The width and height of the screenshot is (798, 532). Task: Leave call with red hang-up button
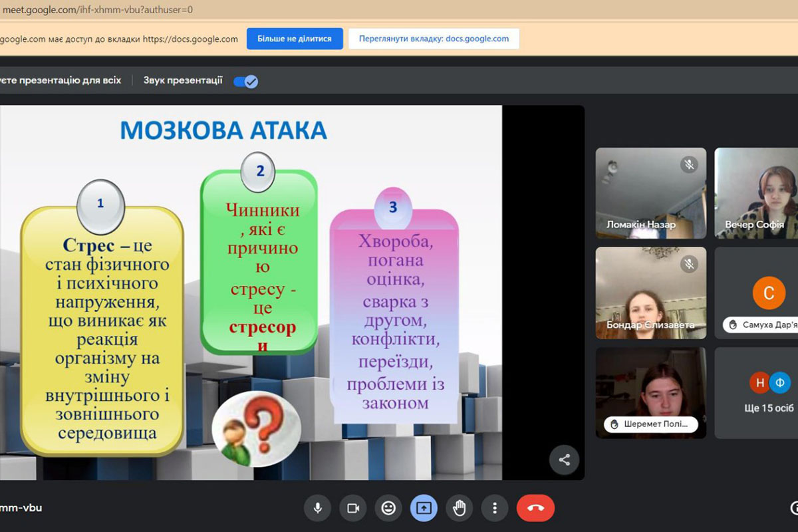click(x=535, y=509)
